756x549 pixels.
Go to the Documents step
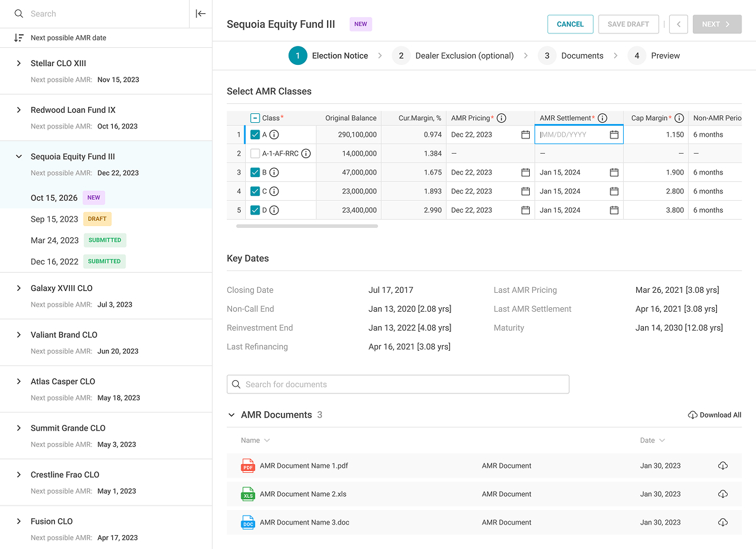571,56
